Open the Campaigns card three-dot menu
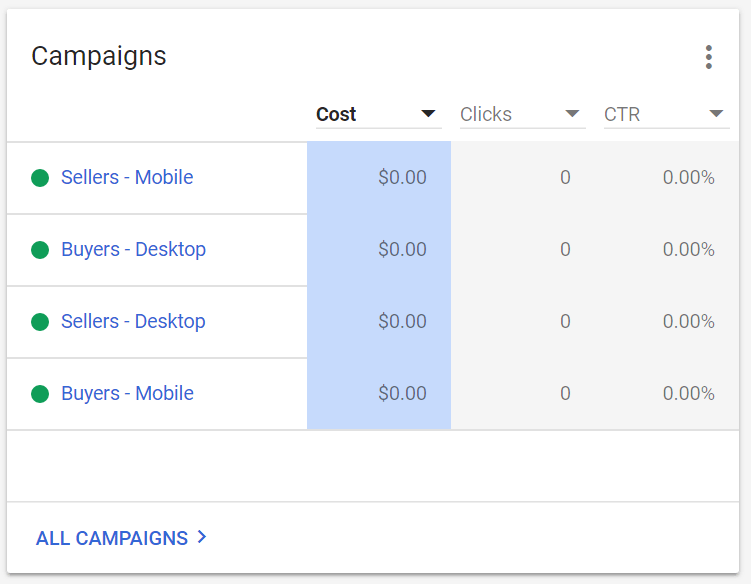Image resolution: width=751 pixels, height=584 pixels. click(x=708, y=57)
